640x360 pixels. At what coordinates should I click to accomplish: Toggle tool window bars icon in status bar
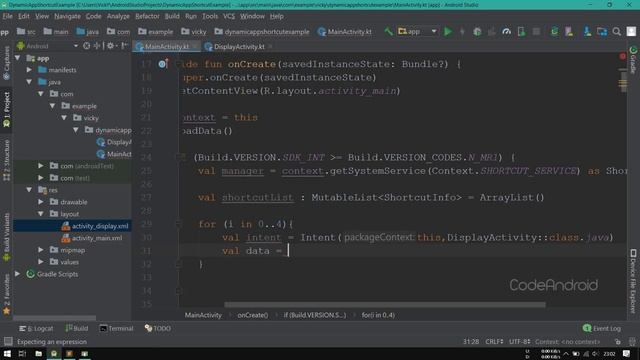8,341
